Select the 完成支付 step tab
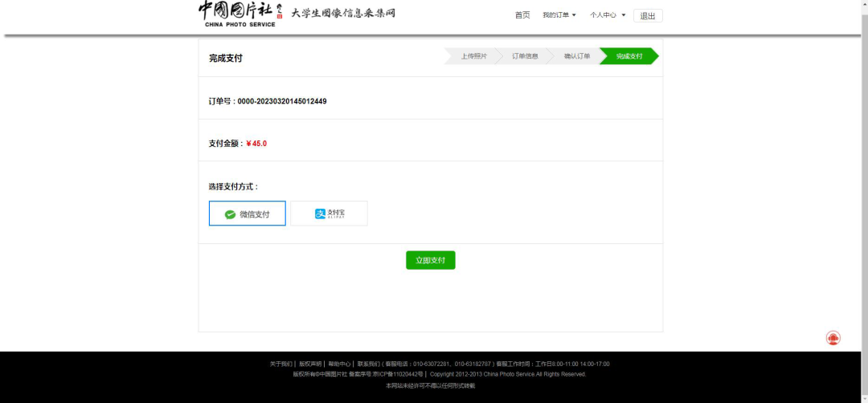The height and width of the screenshot is (403, 868). pos(629,56)
